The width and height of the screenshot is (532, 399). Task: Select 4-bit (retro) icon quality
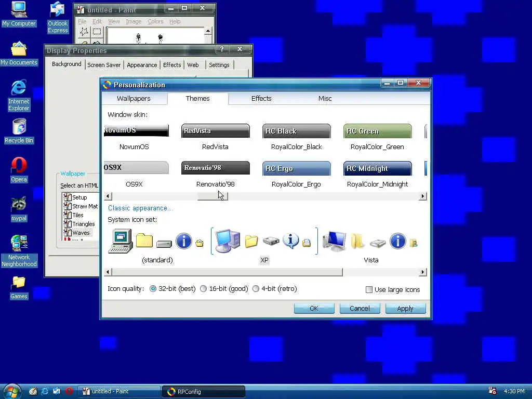coord(256,289)
